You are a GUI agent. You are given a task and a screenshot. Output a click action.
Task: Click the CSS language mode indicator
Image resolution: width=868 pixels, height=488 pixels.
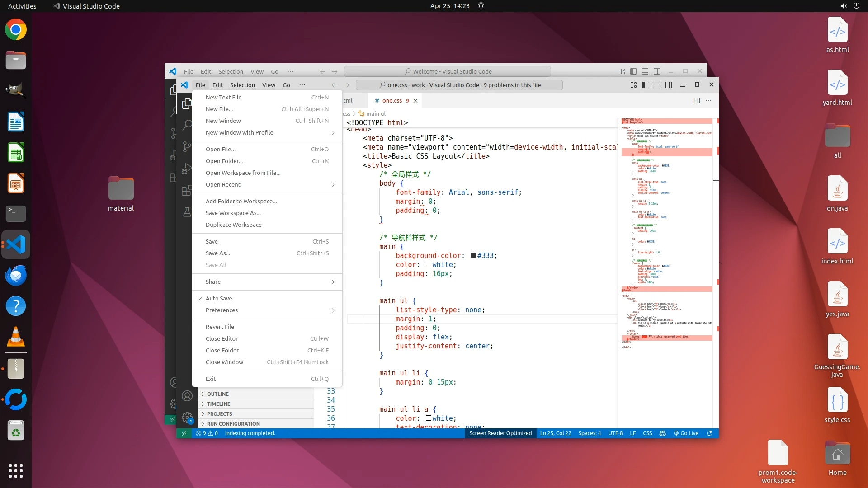click(x=647, y=433)
